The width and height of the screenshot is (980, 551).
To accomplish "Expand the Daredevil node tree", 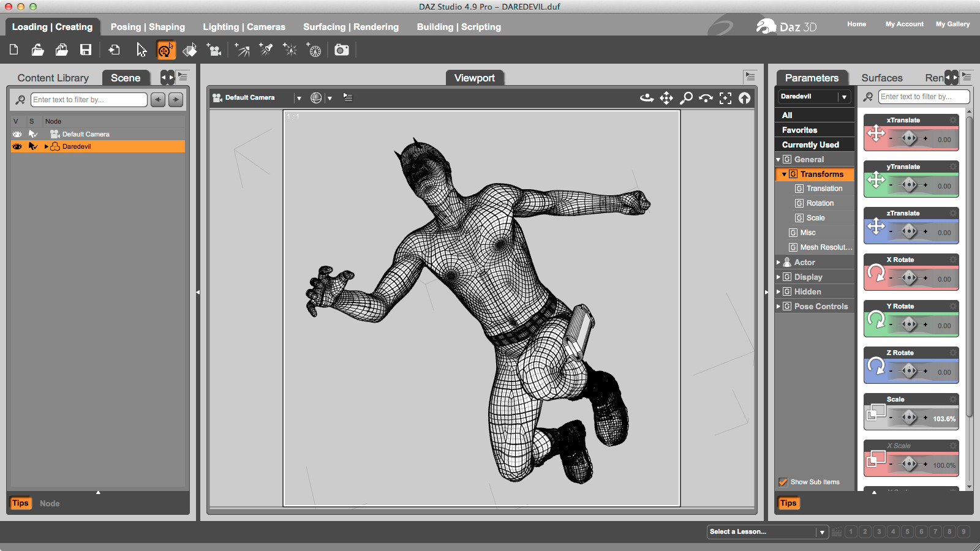I will pos(46,146).
